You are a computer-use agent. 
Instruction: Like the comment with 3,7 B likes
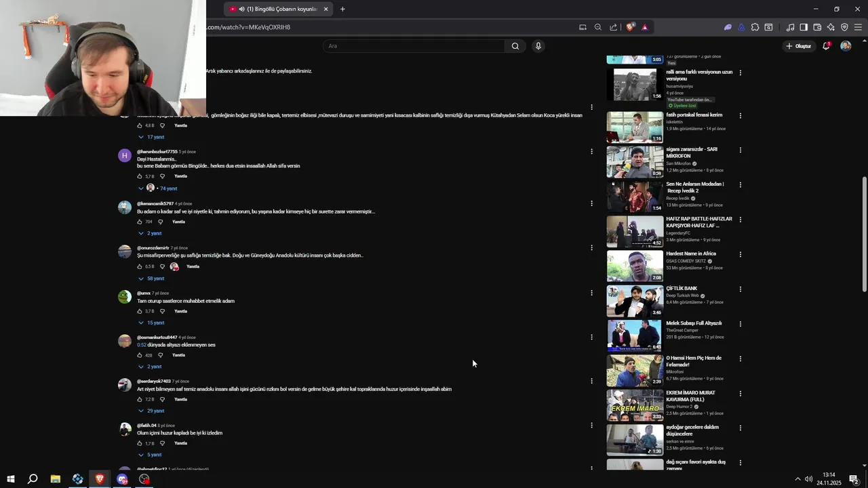click(140, 311)
